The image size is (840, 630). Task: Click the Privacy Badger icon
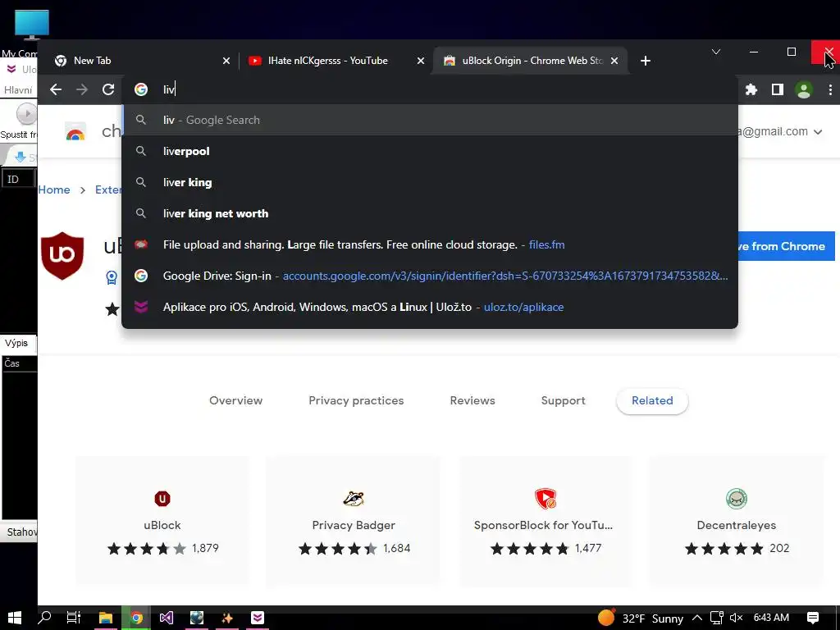(x=354, y=499)
